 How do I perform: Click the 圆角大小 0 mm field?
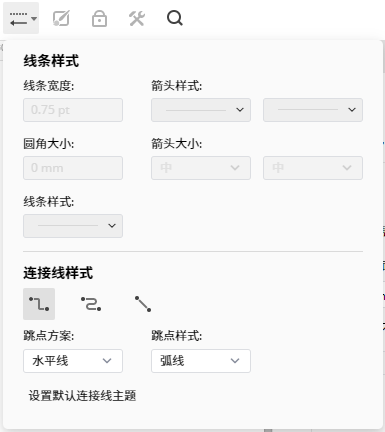click(73, 168)
